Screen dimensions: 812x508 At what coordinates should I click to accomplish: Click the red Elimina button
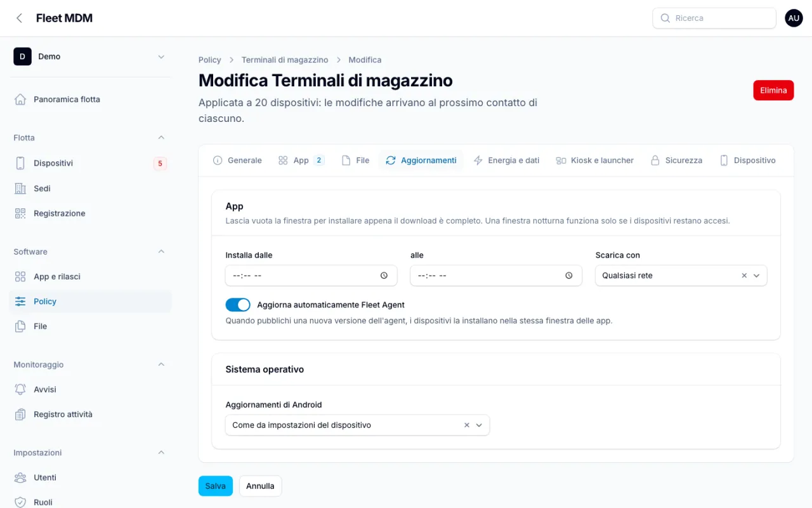[773, 90]
